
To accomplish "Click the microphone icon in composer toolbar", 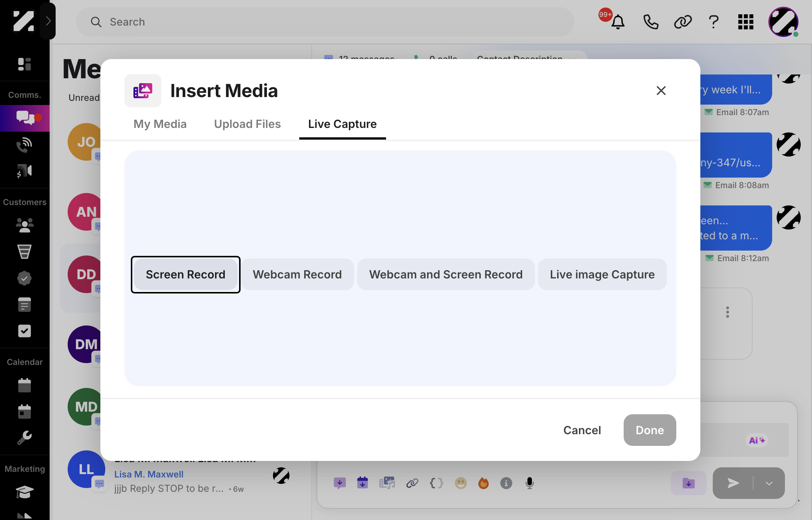I will (529, 483).
